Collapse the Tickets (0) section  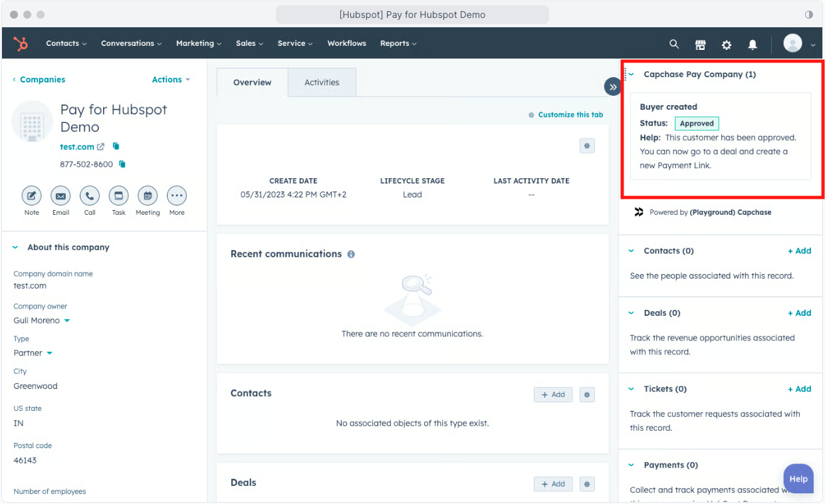(x=632, y=389)
